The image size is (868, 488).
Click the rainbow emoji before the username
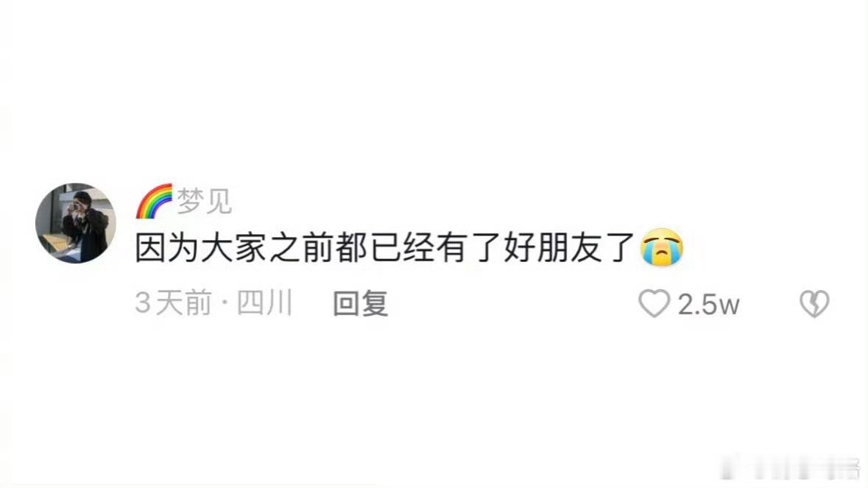pos(155,201)
